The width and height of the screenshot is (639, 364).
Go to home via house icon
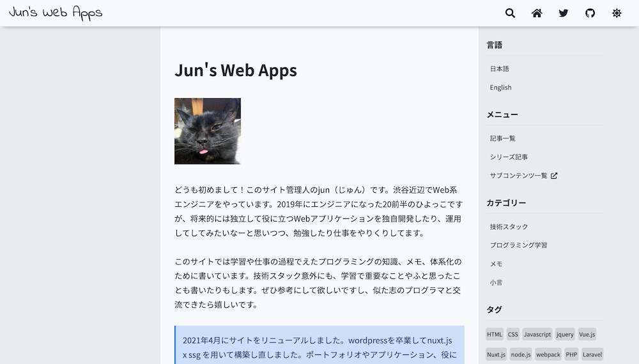tap(537, 13)
